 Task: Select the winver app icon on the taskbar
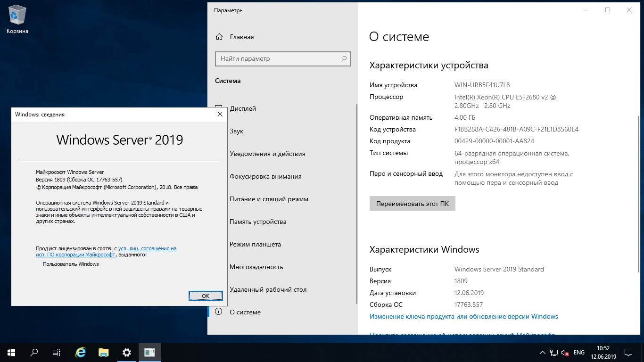pos(149,352)
